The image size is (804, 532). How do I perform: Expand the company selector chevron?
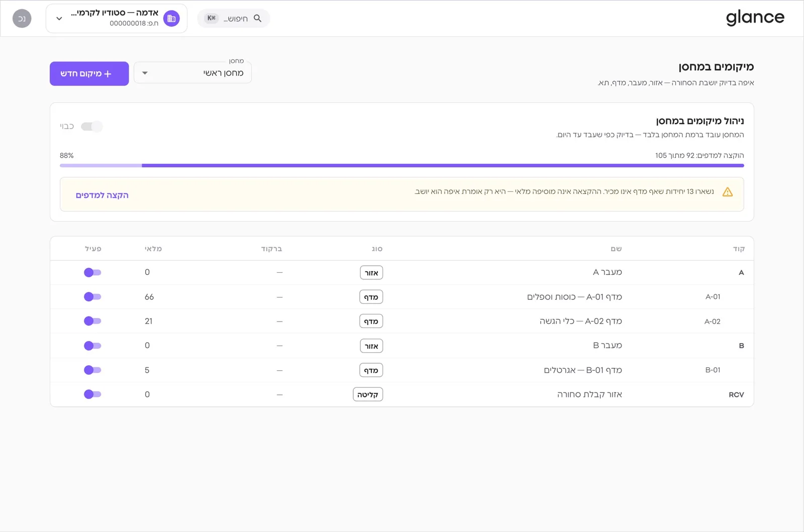(59, 19)
